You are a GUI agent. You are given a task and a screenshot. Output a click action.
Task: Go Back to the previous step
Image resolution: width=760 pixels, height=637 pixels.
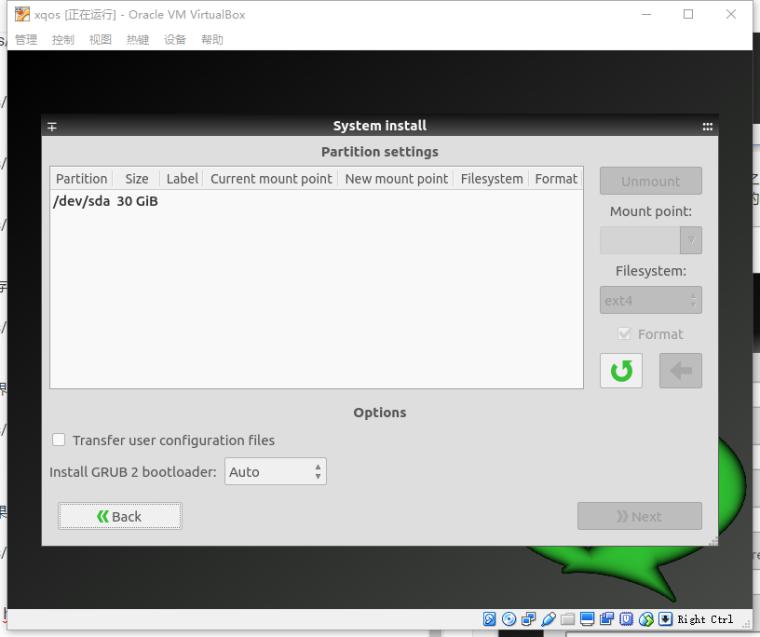(120, 516)
